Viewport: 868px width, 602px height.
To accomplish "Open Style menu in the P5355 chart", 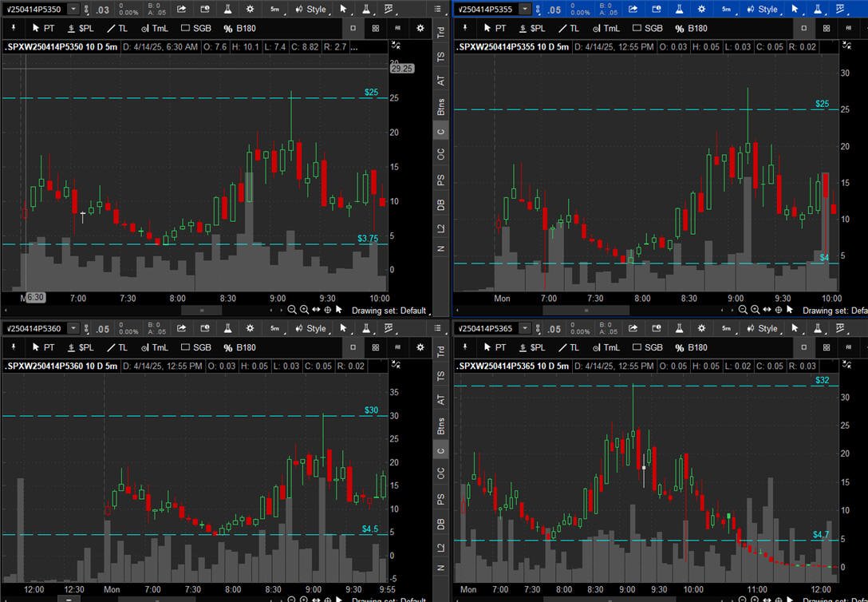I will (x=763, y=10).
